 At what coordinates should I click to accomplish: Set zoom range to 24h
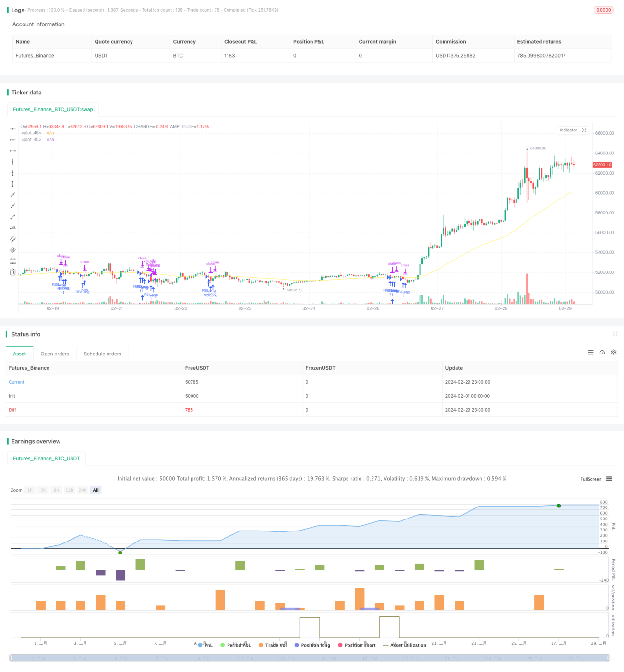click(x=83, y=490)
